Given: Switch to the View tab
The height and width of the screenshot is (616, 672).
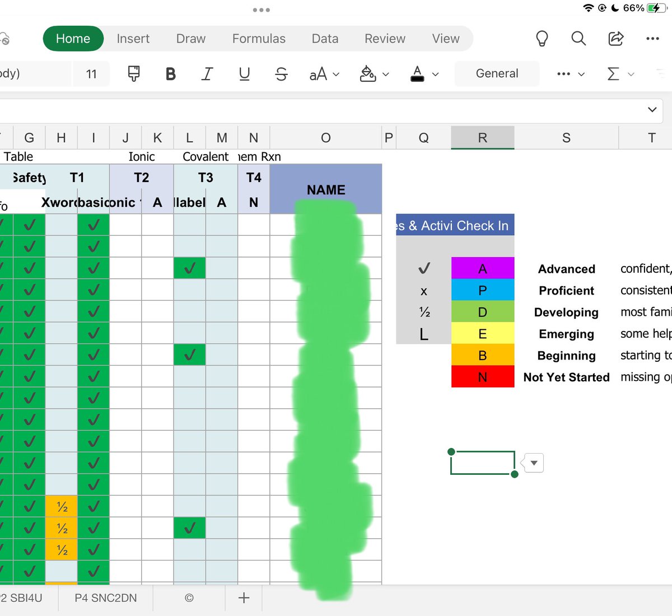Looking at the screenshot, I should point(446,39).
